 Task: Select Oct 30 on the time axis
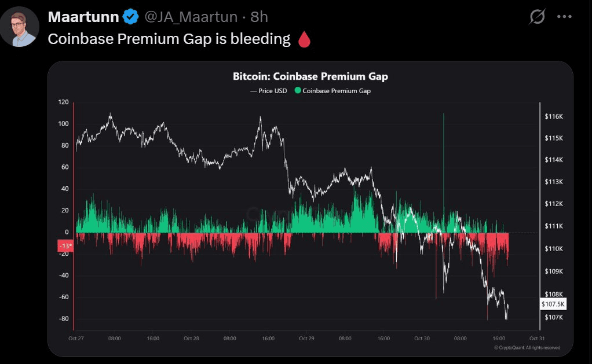[422, 338]
